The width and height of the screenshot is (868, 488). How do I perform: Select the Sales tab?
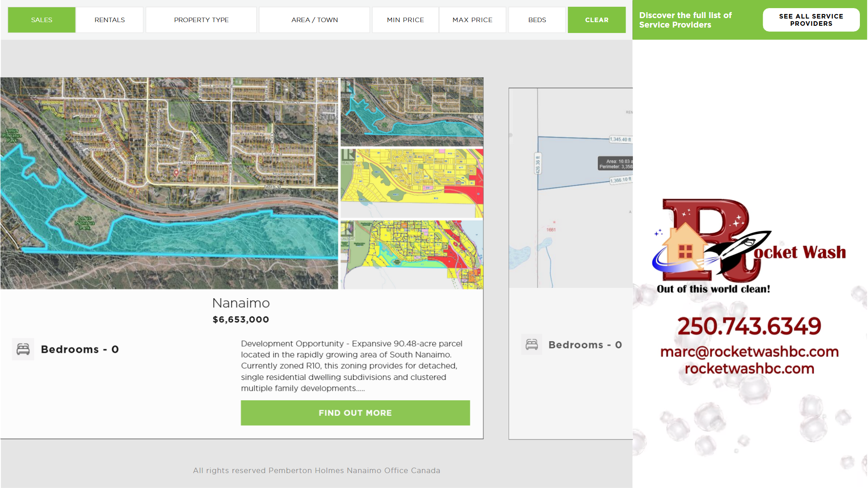tap(42, 20)
